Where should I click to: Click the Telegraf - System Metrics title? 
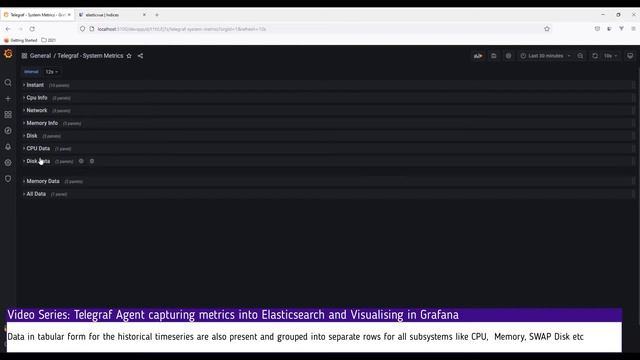click(90, 56)
